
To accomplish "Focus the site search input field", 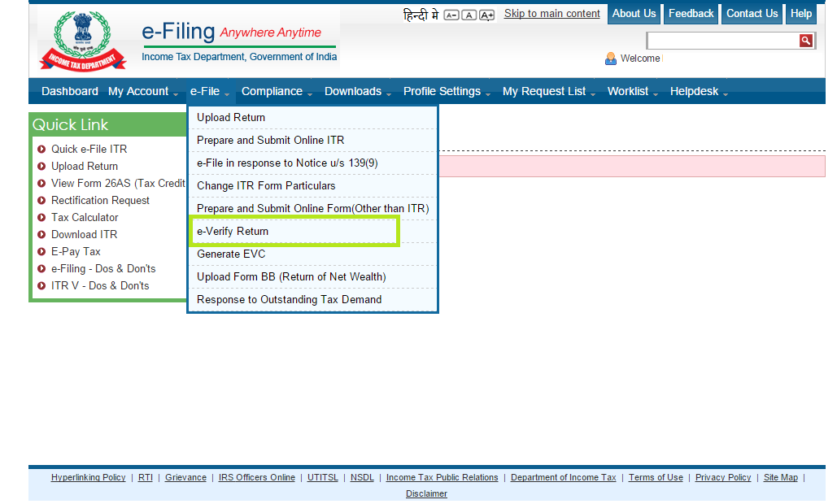I will pyautogui.click(x=723, y=41).
